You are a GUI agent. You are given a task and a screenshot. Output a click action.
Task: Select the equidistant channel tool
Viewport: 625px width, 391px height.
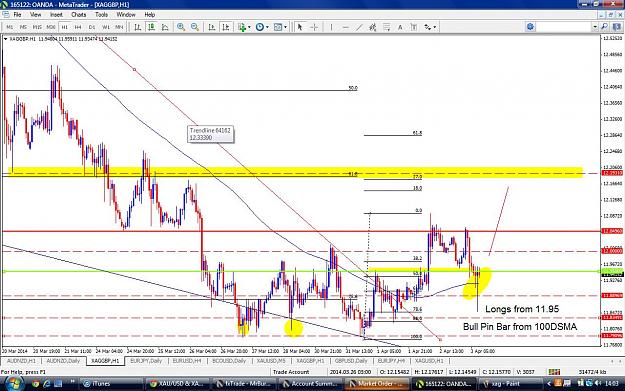[x=372, y=27]
